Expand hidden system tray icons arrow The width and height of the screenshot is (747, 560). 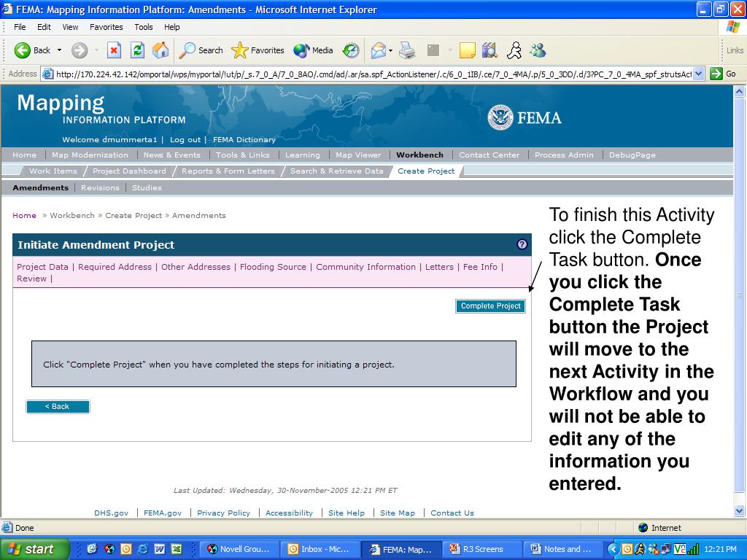[x=613, y=549]
